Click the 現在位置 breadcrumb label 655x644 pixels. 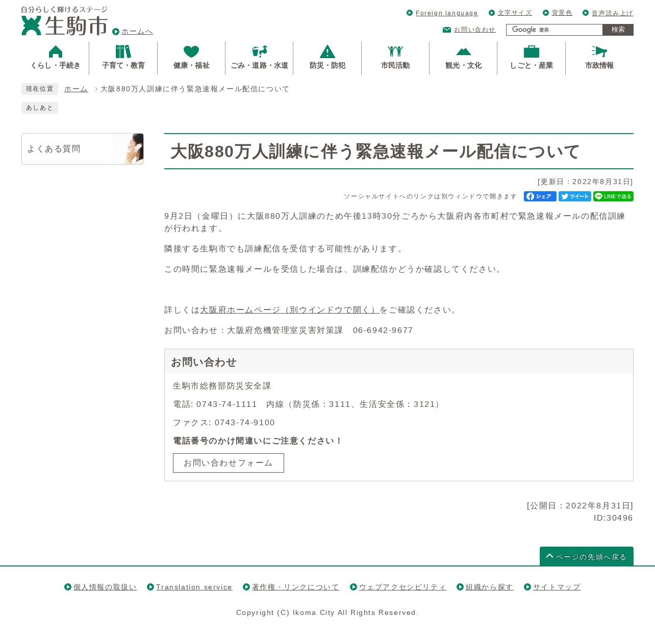pos(40,89)
